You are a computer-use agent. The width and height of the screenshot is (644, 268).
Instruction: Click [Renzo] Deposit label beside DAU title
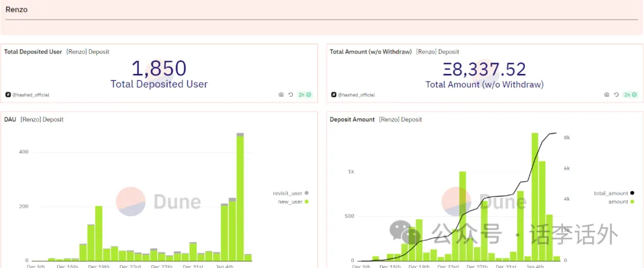42,120
